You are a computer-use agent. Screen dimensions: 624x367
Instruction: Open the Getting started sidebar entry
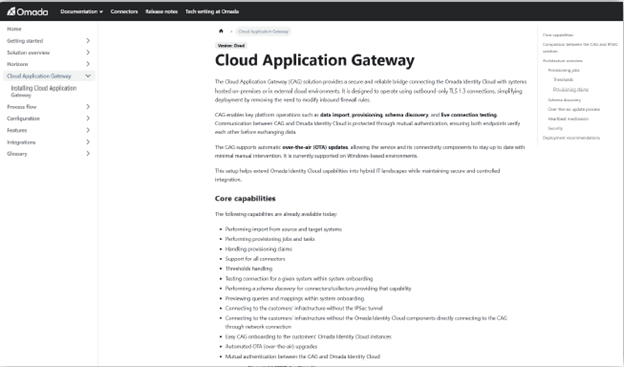tap(25, 41)
